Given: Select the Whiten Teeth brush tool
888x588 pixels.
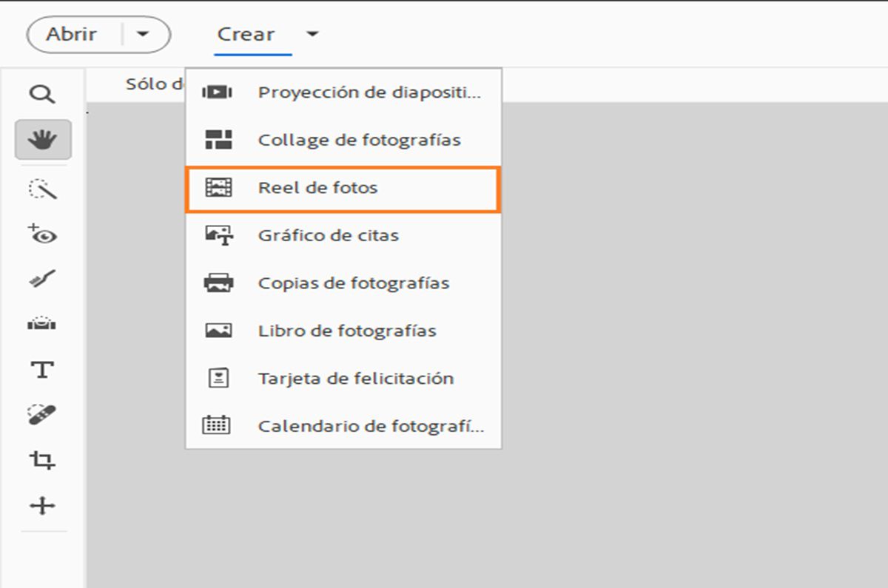Looking at the screenshot, I should coord(43,279).
